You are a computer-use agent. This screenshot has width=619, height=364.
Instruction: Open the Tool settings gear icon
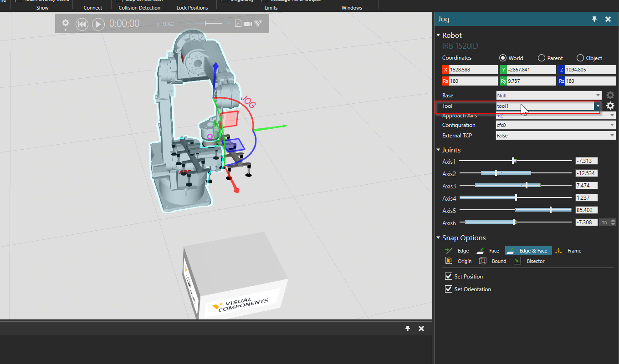pyautogui.click(x=610, y=106)
